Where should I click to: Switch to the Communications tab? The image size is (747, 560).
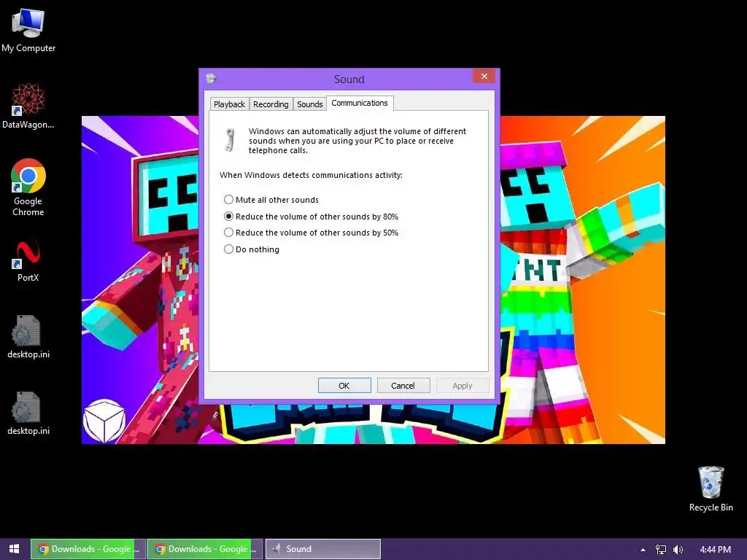coord(360,103)
